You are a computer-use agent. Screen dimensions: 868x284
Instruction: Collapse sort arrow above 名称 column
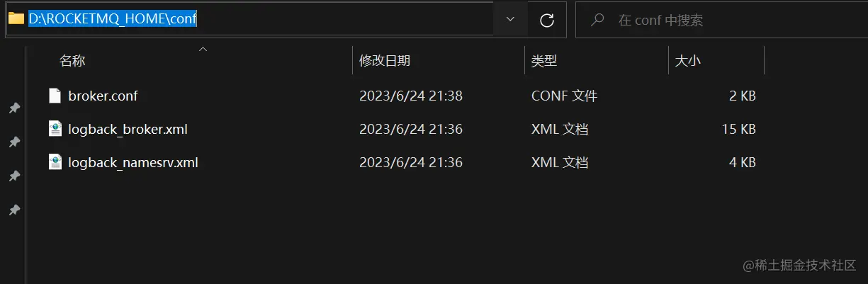tap(203, 50)
